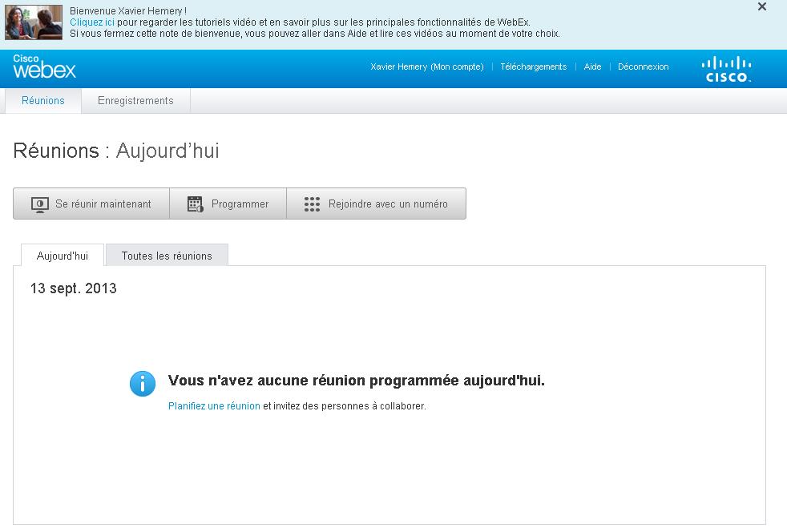Screen dimensions: 787x532
Task: Open the Aide link
Action: 592,67
